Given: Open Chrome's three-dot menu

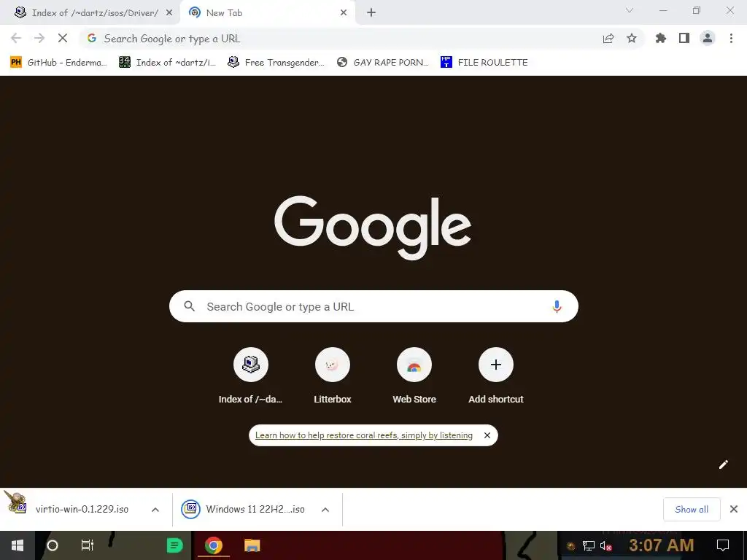Looking at the screenshot, I should tap(731, 38).
